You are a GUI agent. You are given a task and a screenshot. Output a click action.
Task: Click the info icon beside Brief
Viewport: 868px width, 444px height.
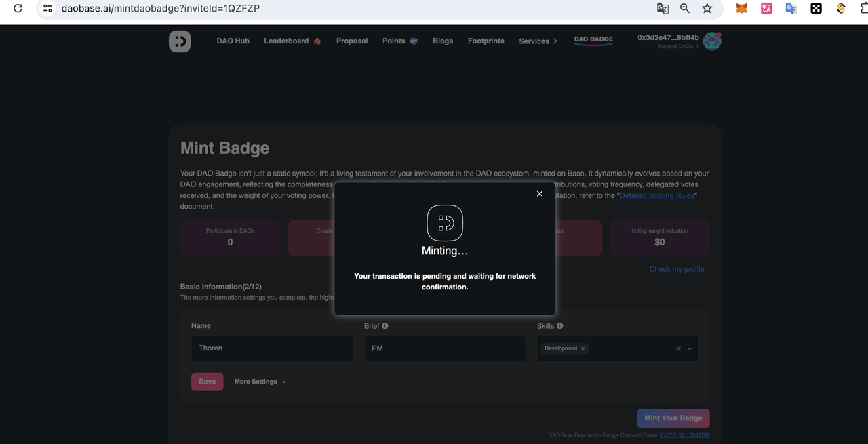click(x=385, y=326)
